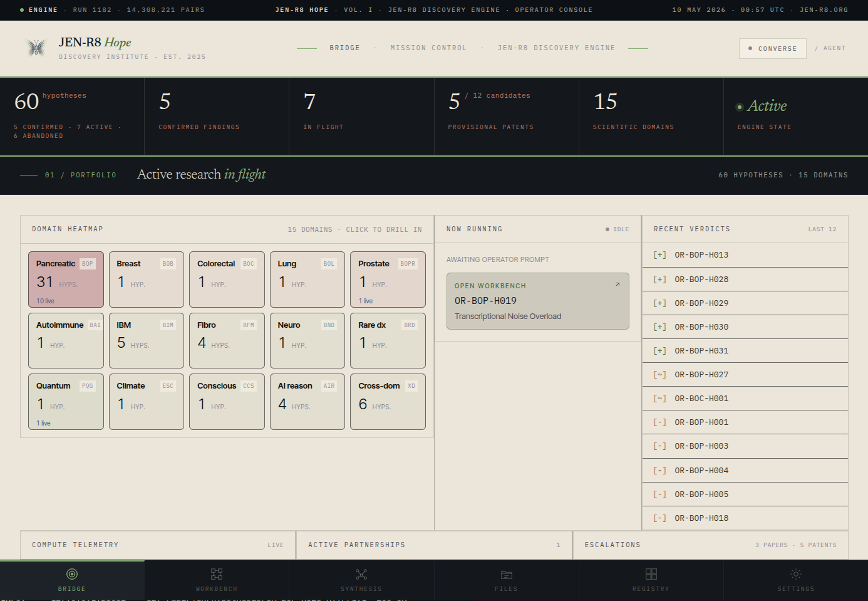Select verdict OR-BOP-H030
The height and width of the screenshot is (601, 868).
point(745,327)
